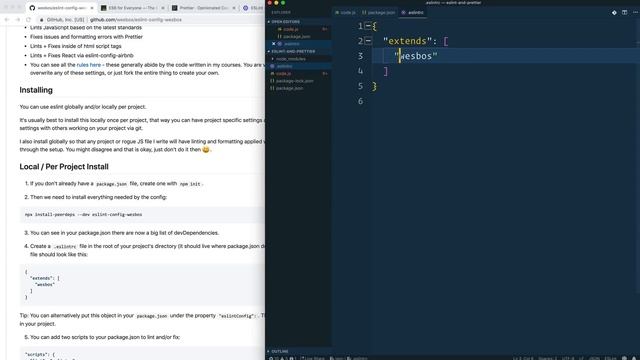Close the ES6 for Everyone browser tab
This screenshot has width=640, height=360.
pyautogui.click(x=163, y=8)
